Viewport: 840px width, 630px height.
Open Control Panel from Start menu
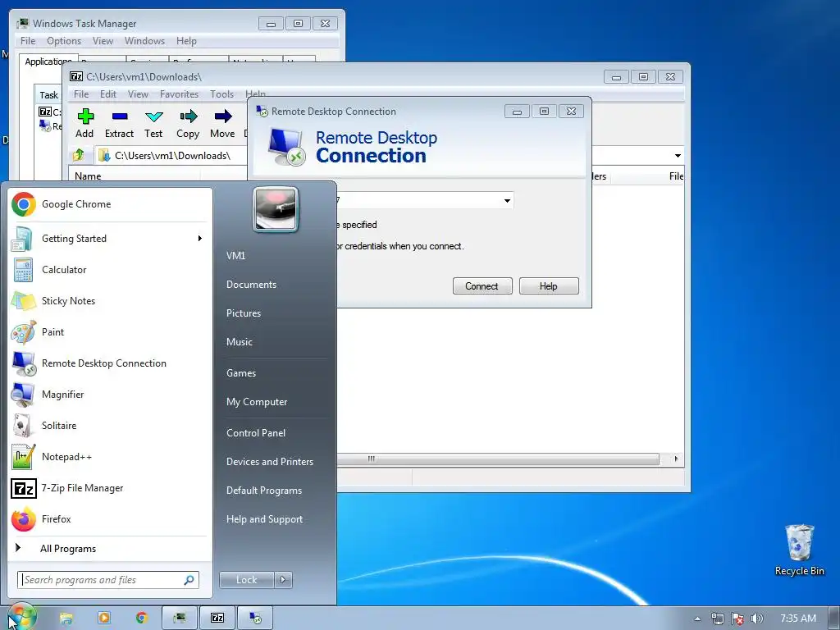pos(256,433)
